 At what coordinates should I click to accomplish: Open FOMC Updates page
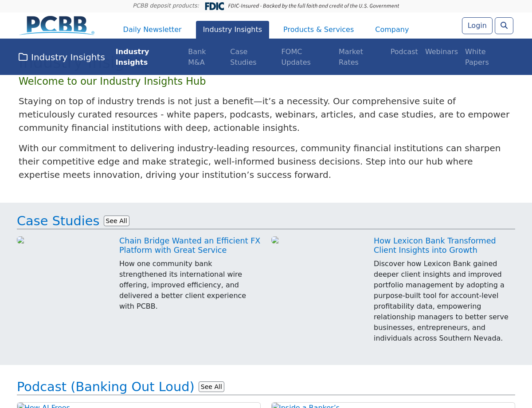coord(296,57)
